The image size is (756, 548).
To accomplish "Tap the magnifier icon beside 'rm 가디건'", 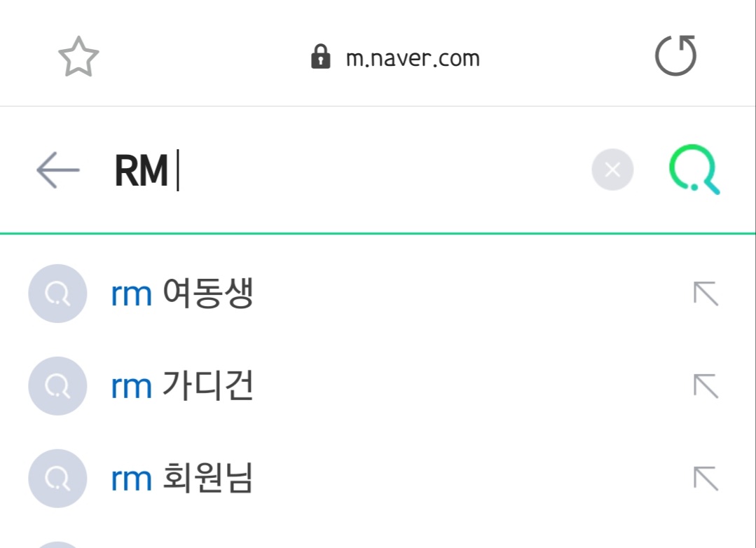I will point(57,386).
